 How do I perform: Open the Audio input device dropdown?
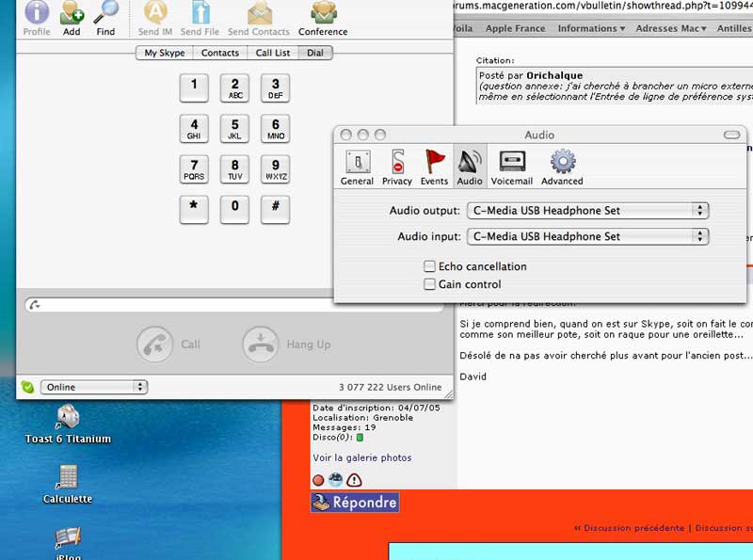[587, 236]
